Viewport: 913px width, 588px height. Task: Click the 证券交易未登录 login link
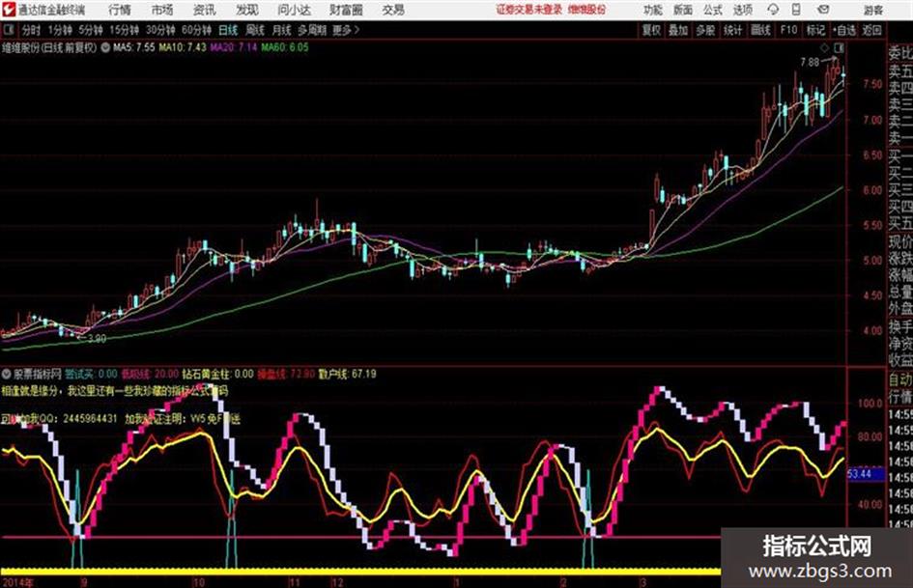pyautogui.click(x=529, y=10)
